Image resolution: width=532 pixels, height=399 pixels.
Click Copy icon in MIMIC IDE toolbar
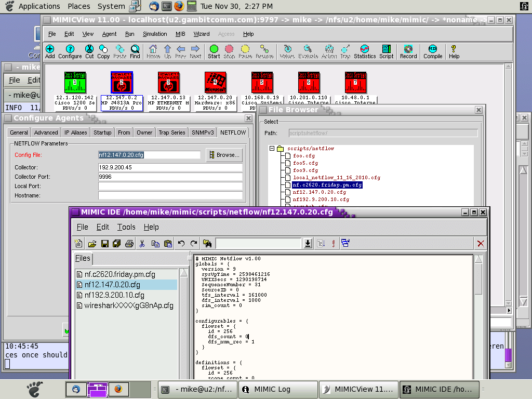(x=155, y=243)
